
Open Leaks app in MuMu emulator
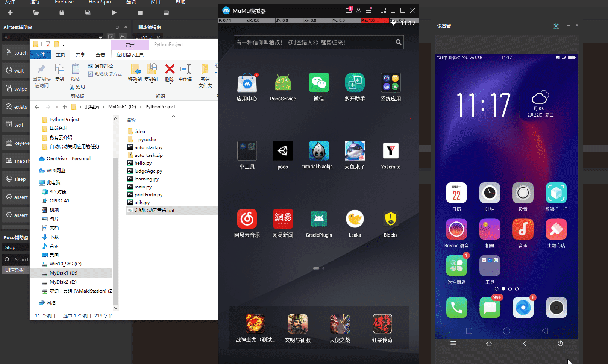[x=355, y=223]
